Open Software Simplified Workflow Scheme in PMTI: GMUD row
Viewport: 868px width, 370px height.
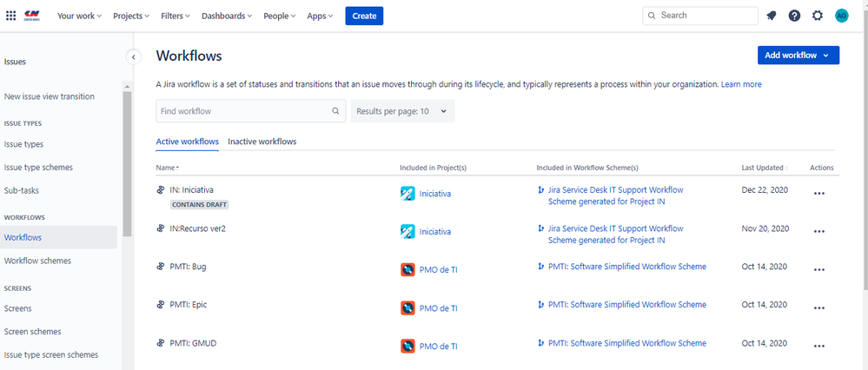click(627, 343)
